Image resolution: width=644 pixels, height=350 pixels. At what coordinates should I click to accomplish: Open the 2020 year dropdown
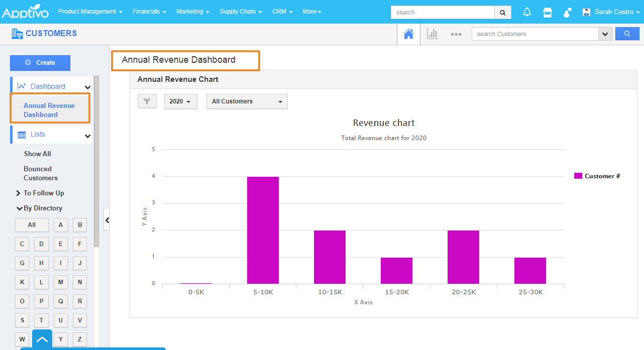(x=180, y=101)
